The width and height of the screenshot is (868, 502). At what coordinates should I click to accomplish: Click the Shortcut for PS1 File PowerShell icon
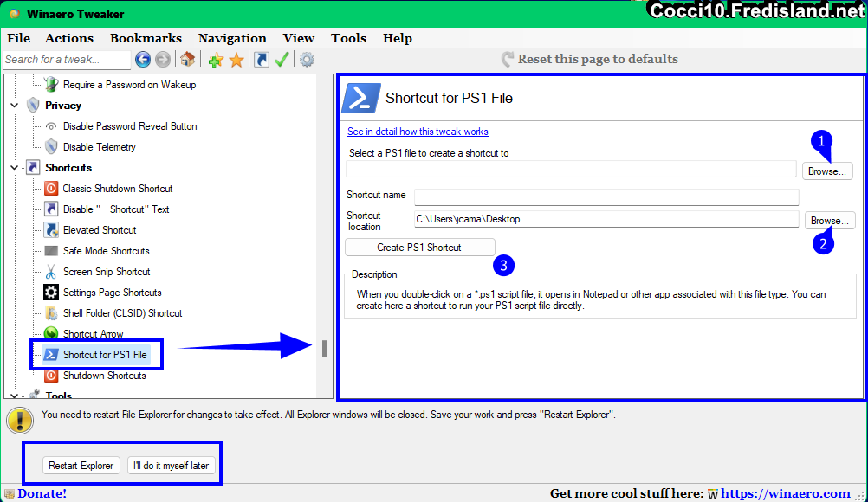[x=51, y=354]
